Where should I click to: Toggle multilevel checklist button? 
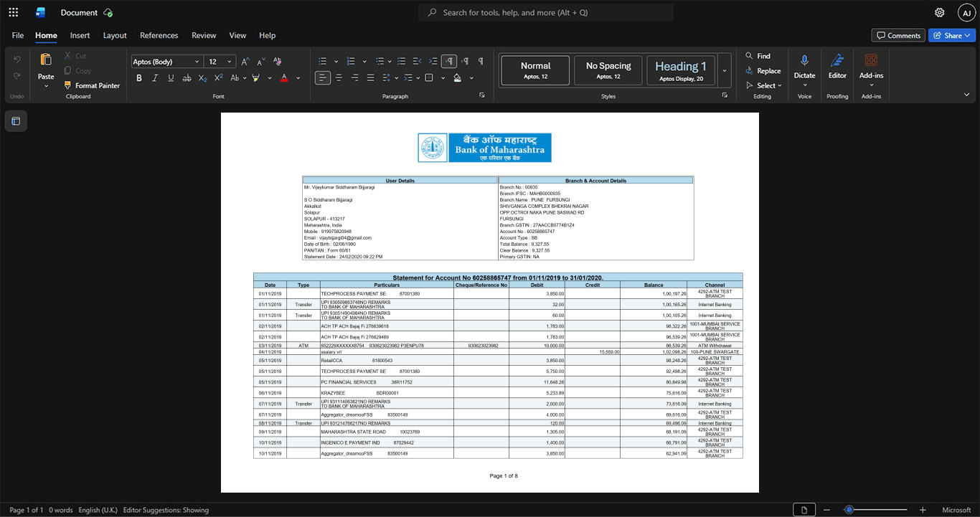tap(401, 62)
